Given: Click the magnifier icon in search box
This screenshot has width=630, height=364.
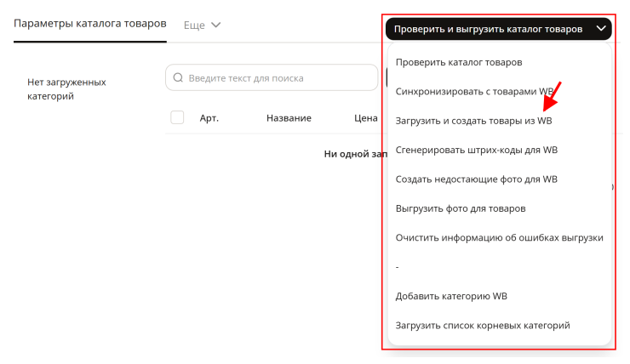Looking at the screenshot, I should pos(178,77).
